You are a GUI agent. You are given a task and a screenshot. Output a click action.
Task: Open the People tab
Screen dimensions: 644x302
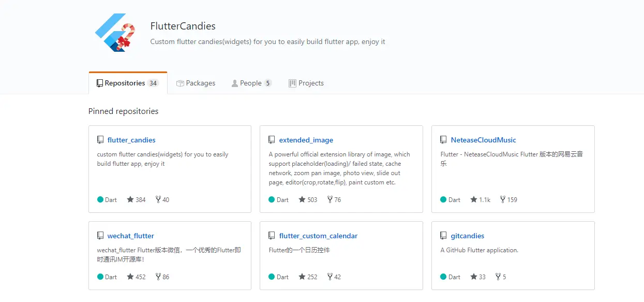point(251,83)
